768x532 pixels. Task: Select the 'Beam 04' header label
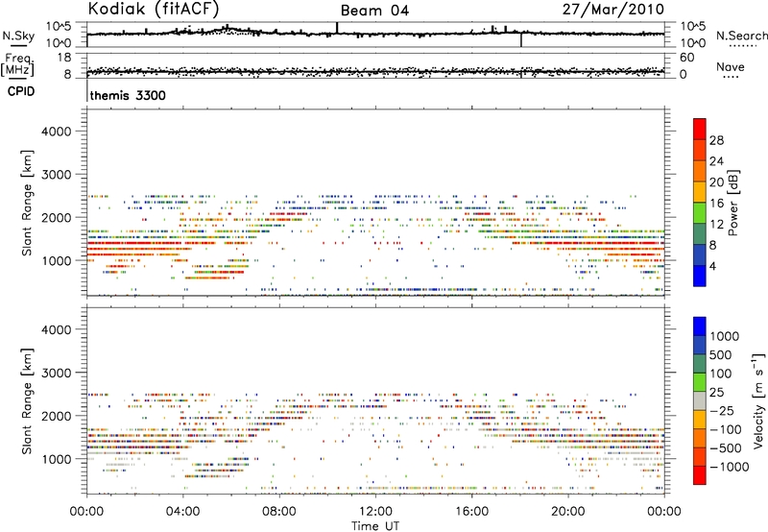click(x=374, y=11)
